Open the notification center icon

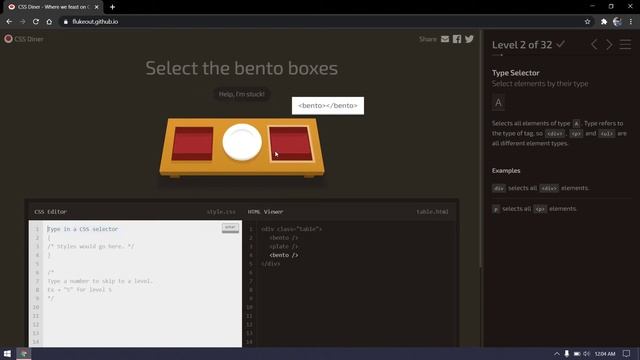(627, 353)
